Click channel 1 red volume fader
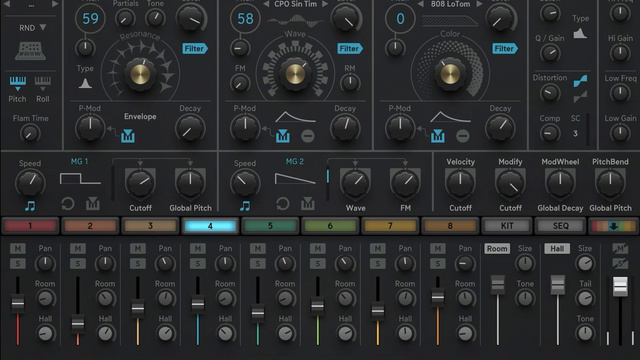Viewport: 640px width, 360px height. 18,304
